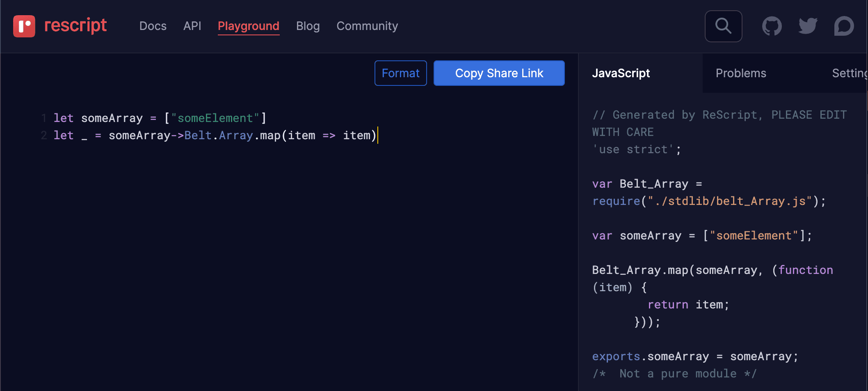Switch to the JavaScript output tab
This screenshot has height=391, width=868.
[621, 73]
